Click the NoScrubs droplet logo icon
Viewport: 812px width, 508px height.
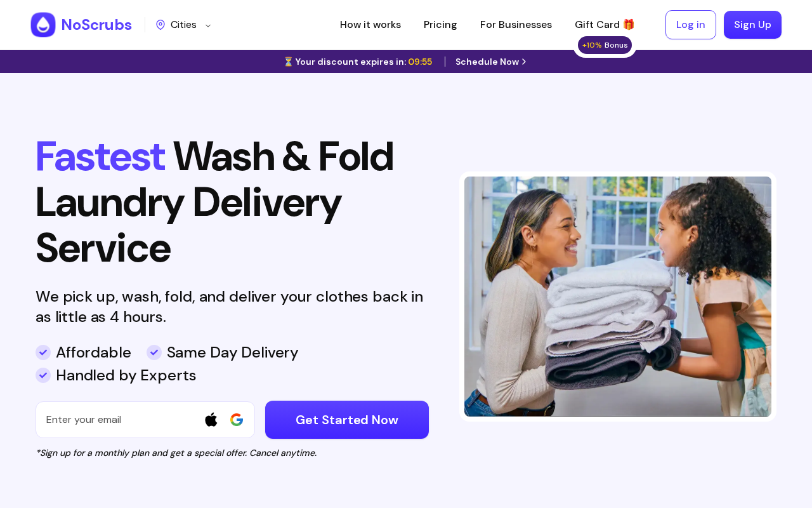click(43, 25)
